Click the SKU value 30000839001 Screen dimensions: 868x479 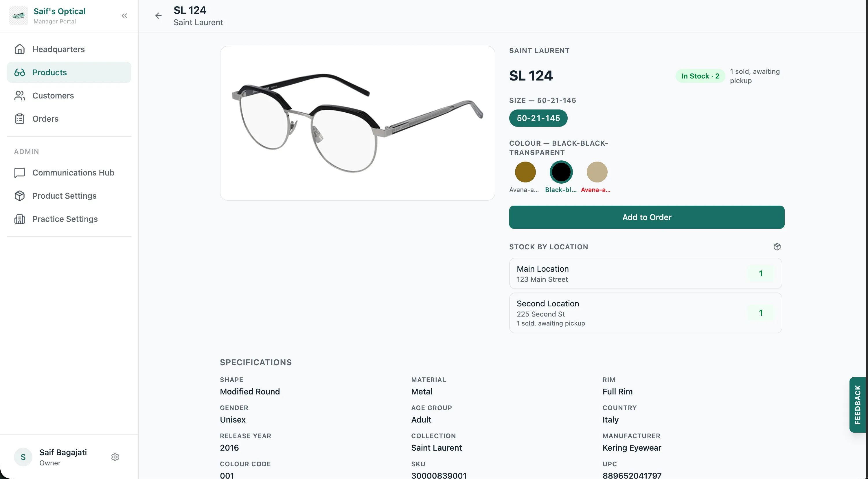tap(439, 475)
